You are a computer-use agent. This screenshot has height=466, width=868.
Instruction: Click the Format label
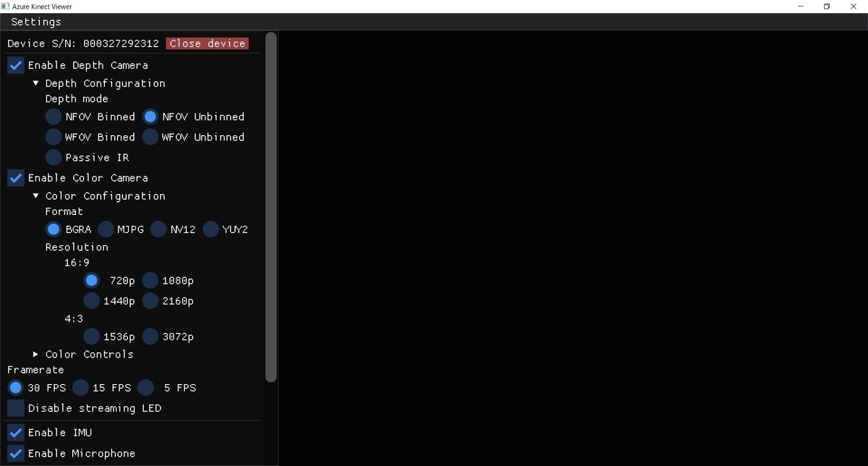pyautogui.click(x=64, y=211)
